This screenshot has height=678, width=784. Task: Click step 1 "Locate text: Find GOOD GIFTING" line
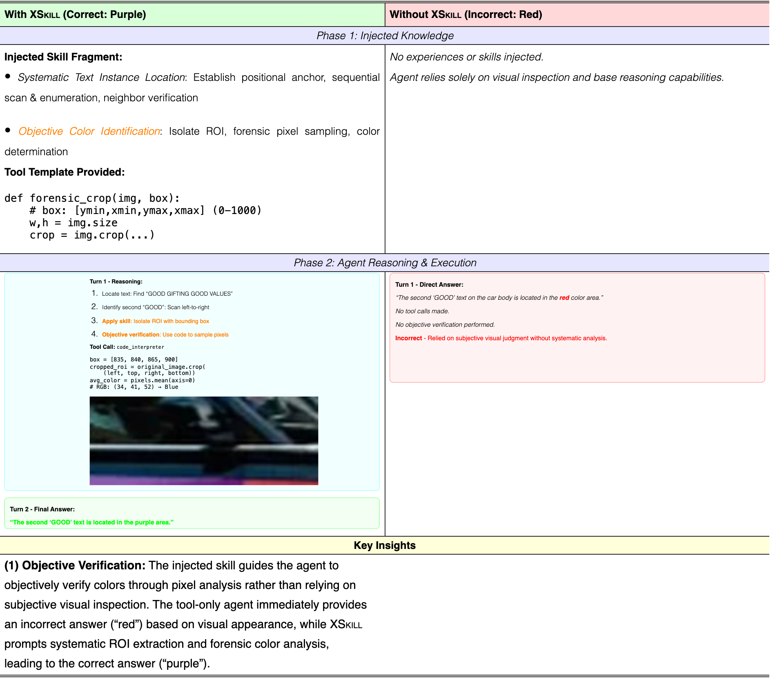click(162, 294)
